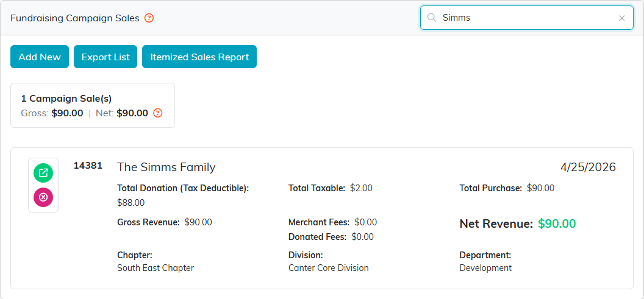Click the $88.00 tax deductible donation value
Viewport: 644px width, 299px height.
point(131,203)
